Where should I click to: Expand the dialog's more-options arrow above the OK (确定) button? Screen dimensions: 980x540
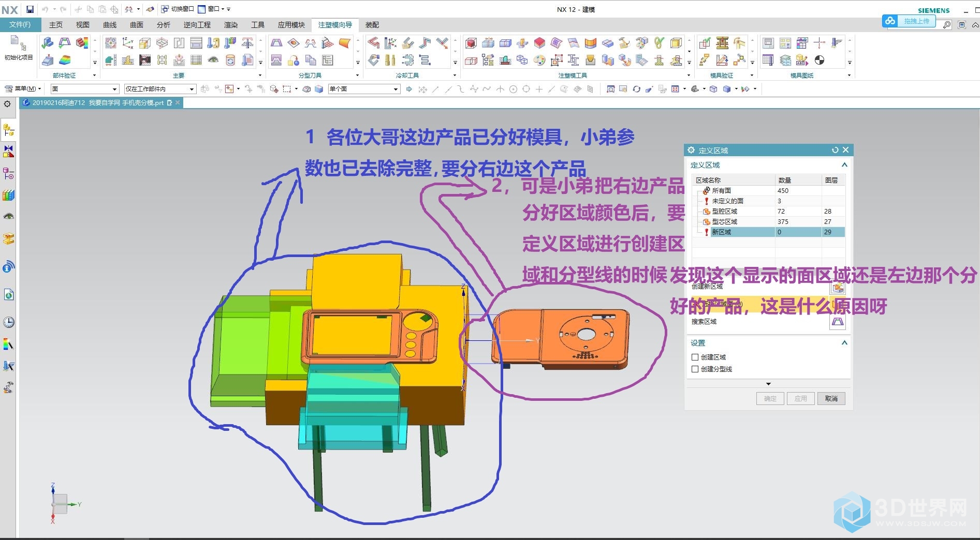pyautogui.click(x=768, y=384)
